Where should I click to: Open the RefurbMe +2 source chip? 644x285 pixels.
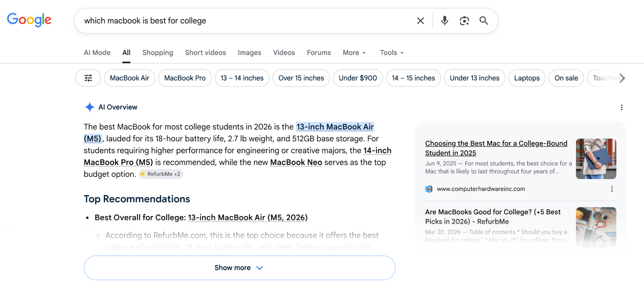(161, 174)
